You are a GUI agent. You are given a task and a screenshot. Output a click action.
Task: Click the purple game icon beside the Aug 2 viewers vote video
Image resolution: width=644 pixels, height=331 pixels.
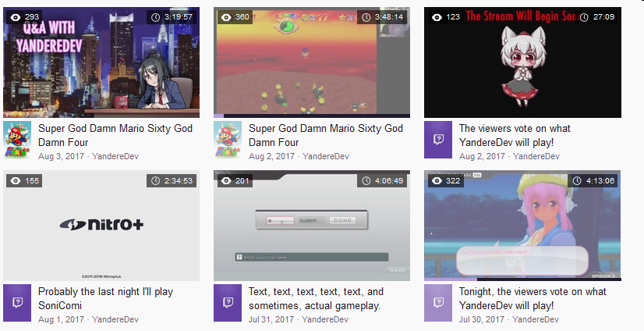tap(438, 140)
